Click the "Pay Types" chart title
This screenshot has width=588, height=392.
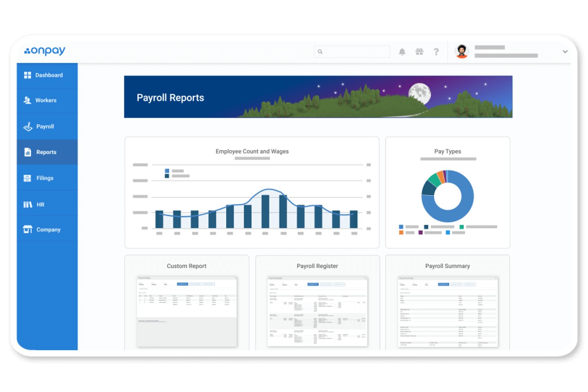coord(448,151)
